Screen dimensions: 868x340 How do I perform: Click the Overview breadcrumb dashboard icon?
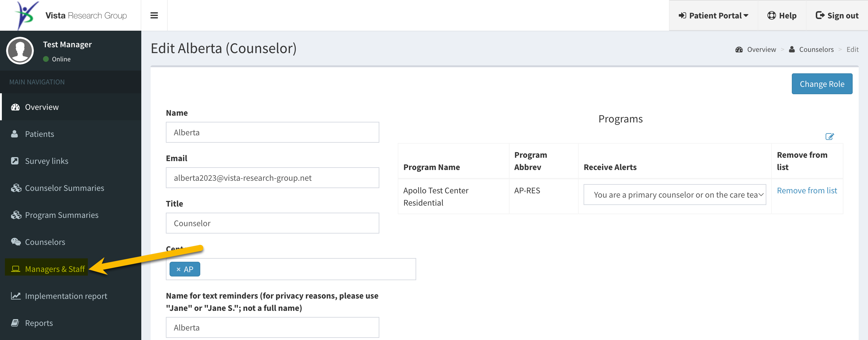(x=739, y=49)
